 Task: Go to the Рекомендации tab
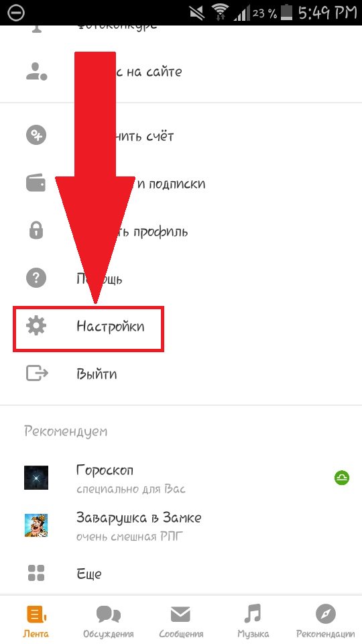[326, 621]
